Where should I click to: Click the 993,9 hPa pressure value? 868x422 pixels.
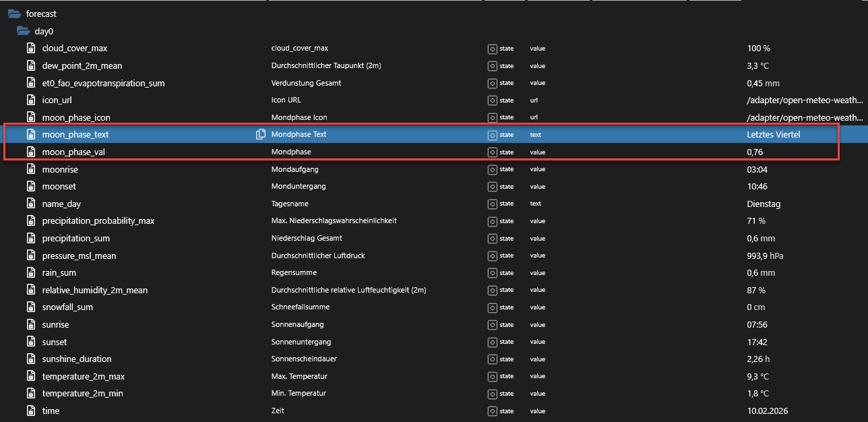tap(765, 256)
